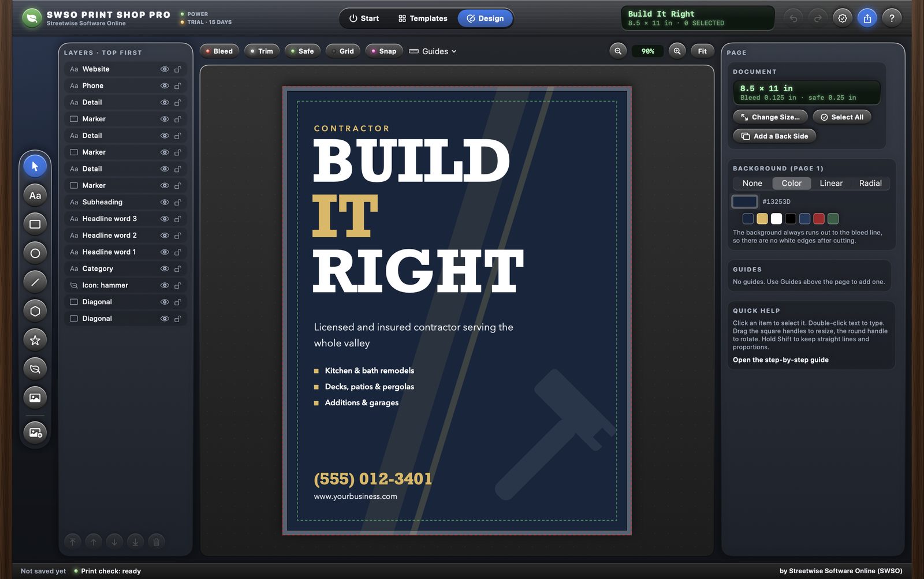Open the question mark Help button

pos(892,18)
